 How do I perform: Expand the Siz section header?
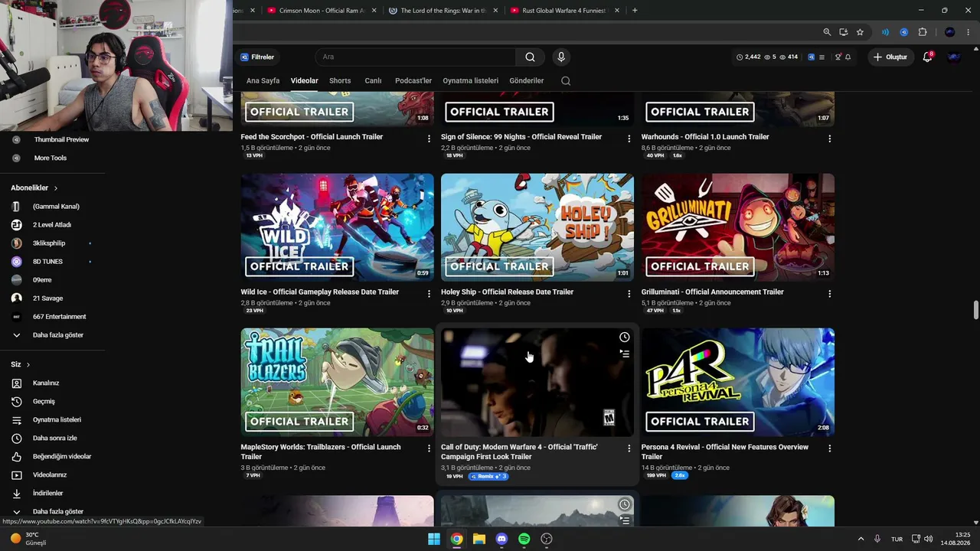coord(20,364)
